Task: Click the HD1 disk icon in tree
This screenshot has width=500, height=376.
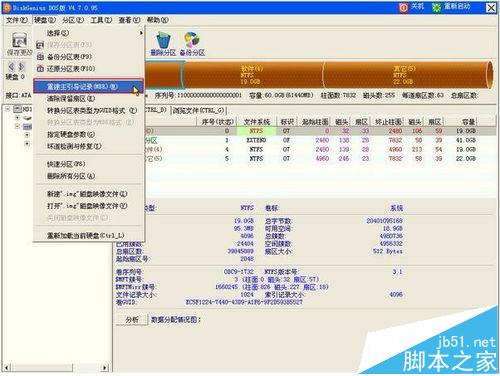Action: pos(17,109)
